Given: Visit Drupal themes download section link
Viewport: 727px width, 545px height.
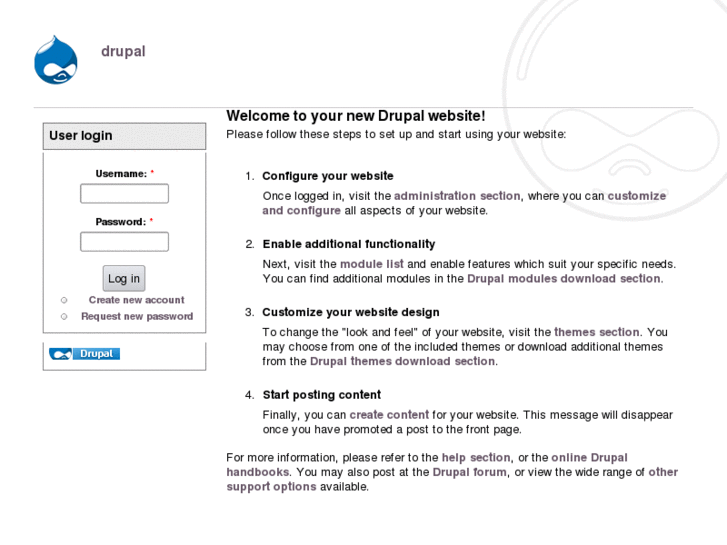Looking at the screenshot, I should click(x=402, y=361).
